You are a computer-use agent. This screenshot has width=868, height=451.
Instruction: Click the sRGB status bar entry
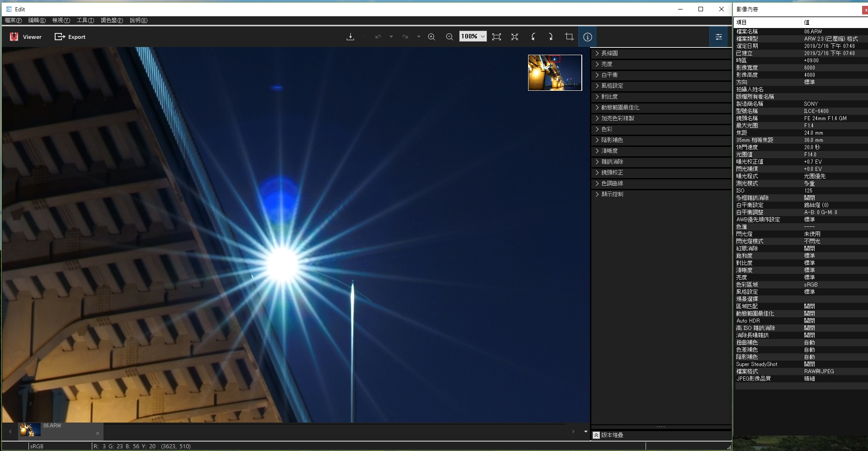coord(37,446)
